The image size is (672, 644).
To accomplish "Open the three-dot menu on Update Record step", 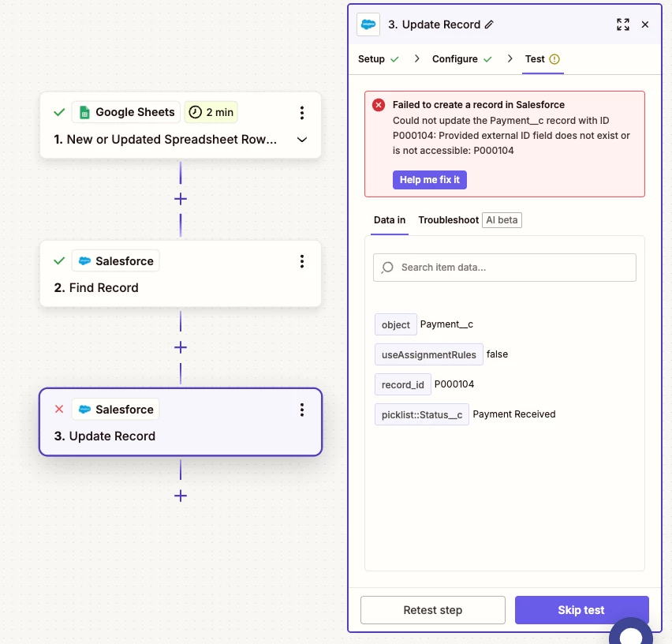I will [x=302, y=410].
